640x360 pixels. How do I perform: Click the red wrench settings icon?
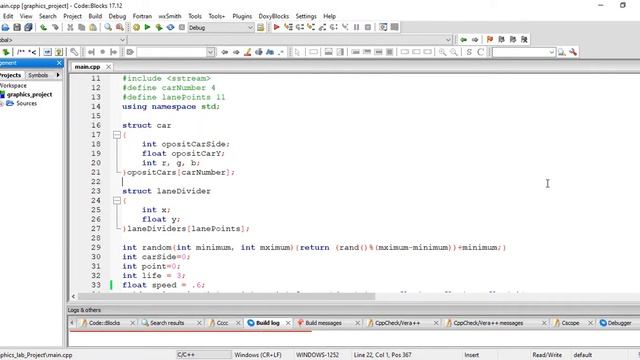tap(573, 52)
